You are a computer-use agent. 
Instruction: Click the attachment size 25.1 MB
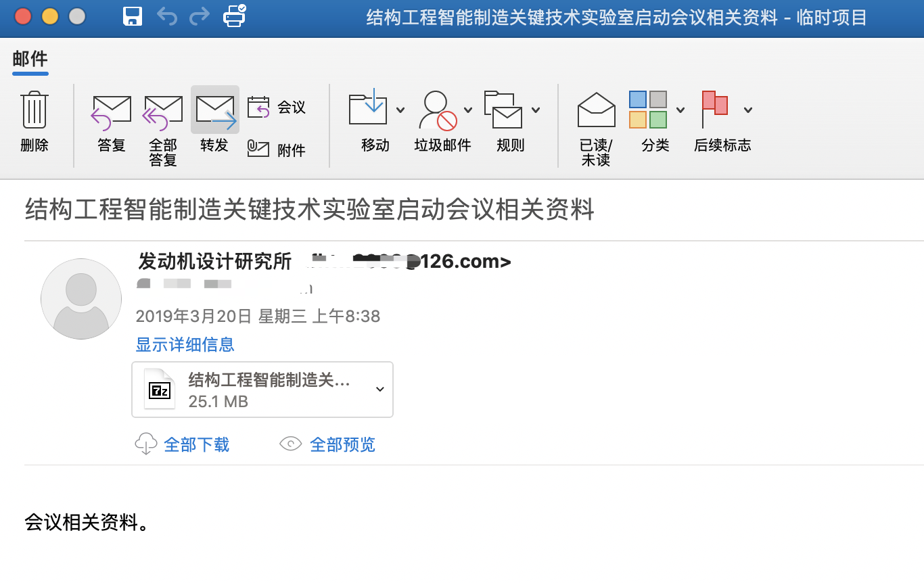pos(218,402)
